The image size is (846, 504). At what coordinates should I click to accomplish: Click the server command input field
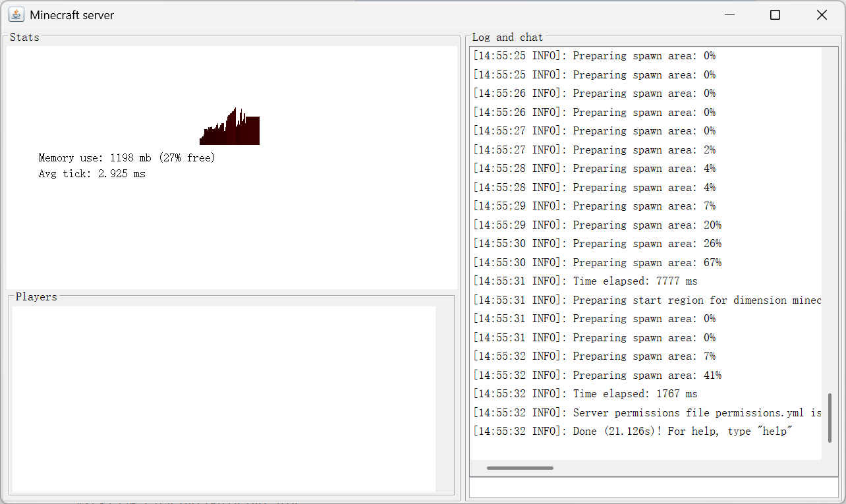tap(654, 488)
